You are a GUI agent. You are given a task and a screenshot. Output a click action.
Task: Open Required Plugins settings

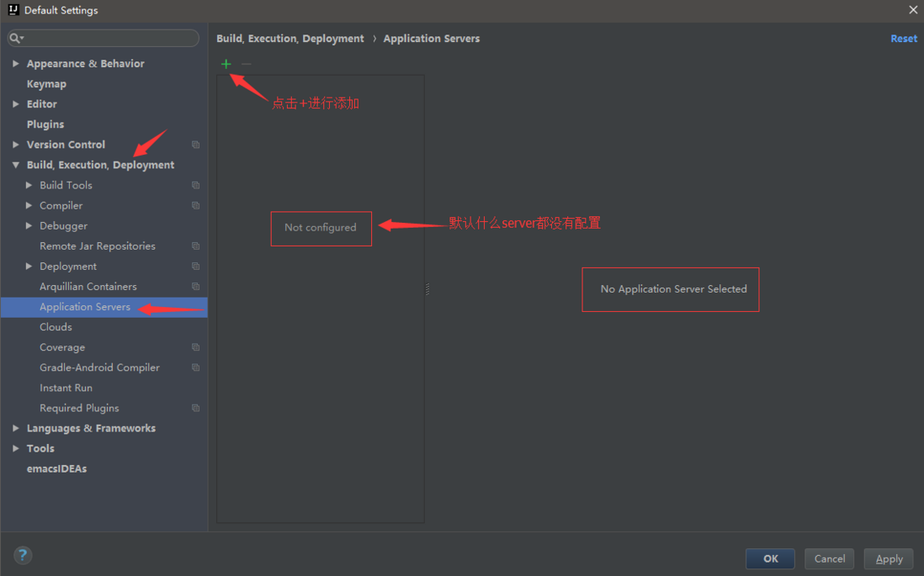click(79, 408)
